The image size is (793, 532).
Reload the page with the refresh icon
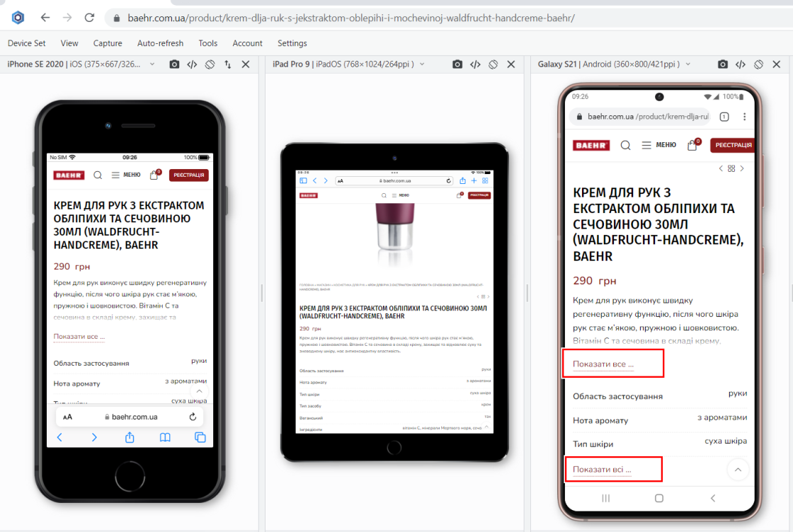[x=89, y=18]
